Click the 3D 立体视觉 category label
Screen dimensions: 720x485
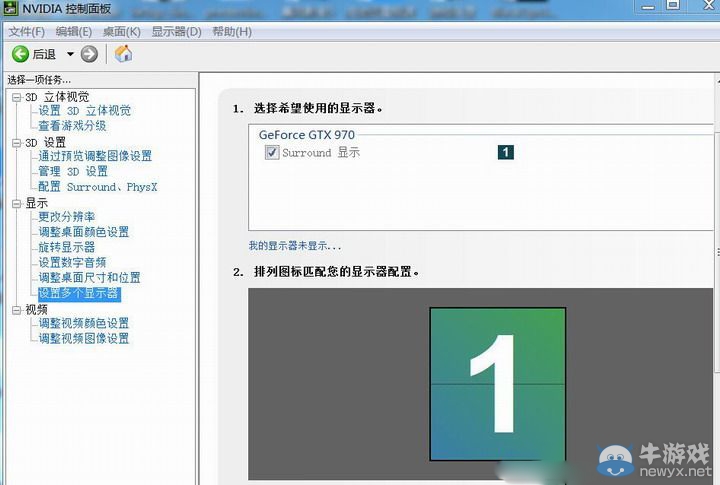click(57, 97)
